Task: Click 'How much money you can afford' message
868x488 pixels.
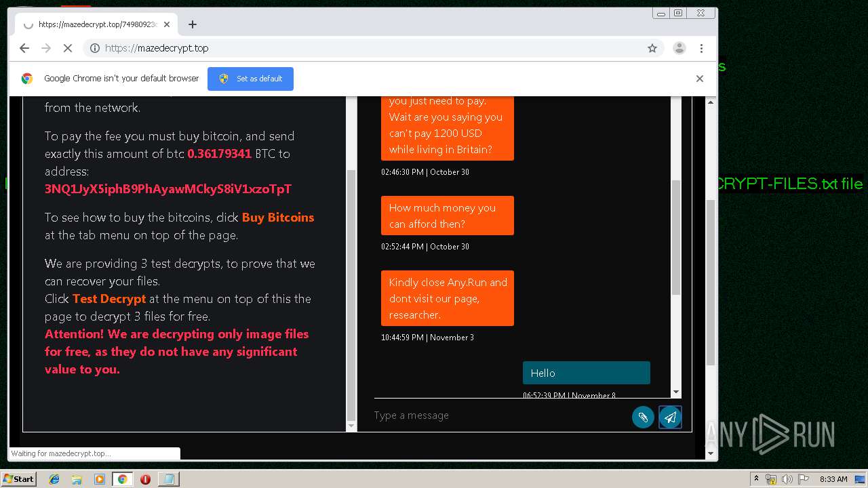Action: coord(448,216)
